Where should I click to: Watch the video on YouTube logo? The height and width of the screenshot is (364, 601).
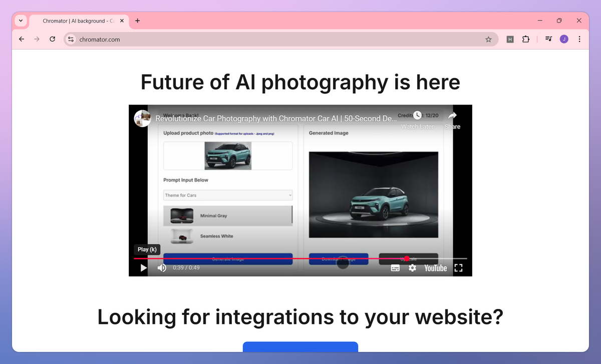tap(436, 268)
